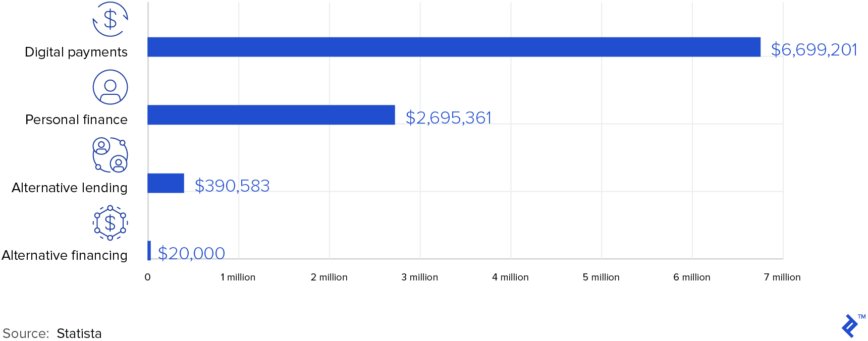Click the Personal finance category label
This screenshot has height=341, width=868.
tap(76, 120)
